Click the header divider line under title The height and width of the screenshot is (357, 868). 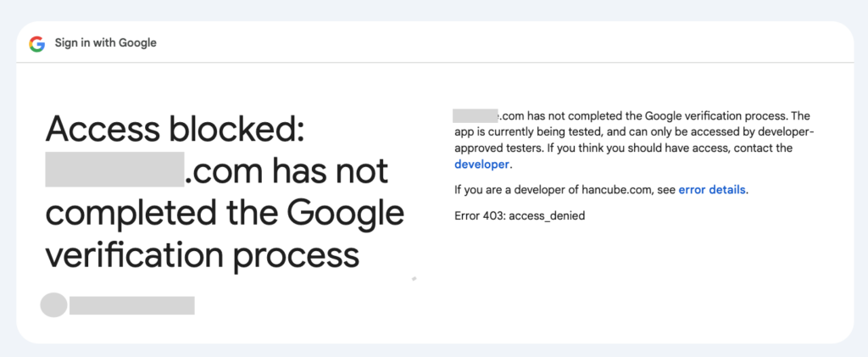(435, 63)
